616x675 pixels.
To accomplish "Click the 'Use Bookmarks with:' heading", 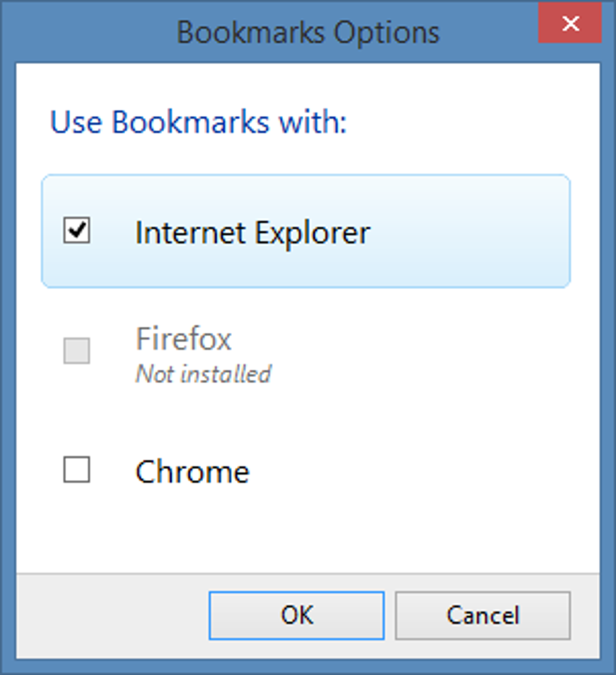I will 198,123.
